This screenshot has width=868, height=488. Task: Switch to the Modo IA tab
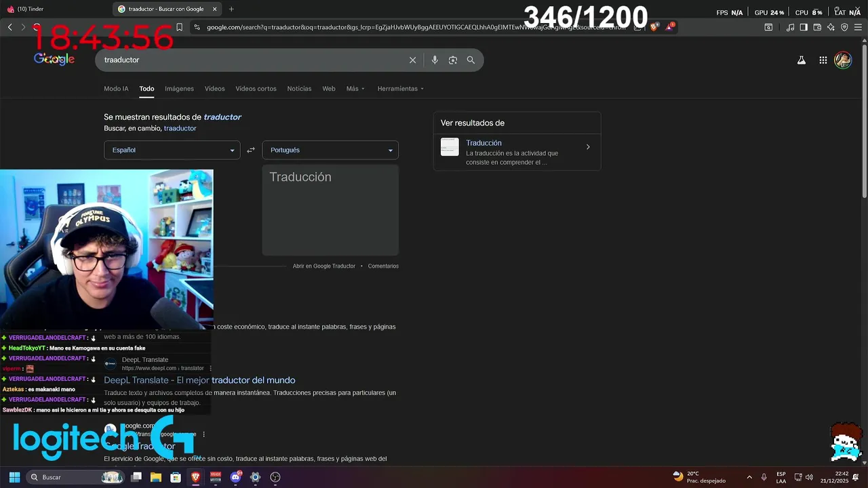pyautogui.click(x=116, y=89)
